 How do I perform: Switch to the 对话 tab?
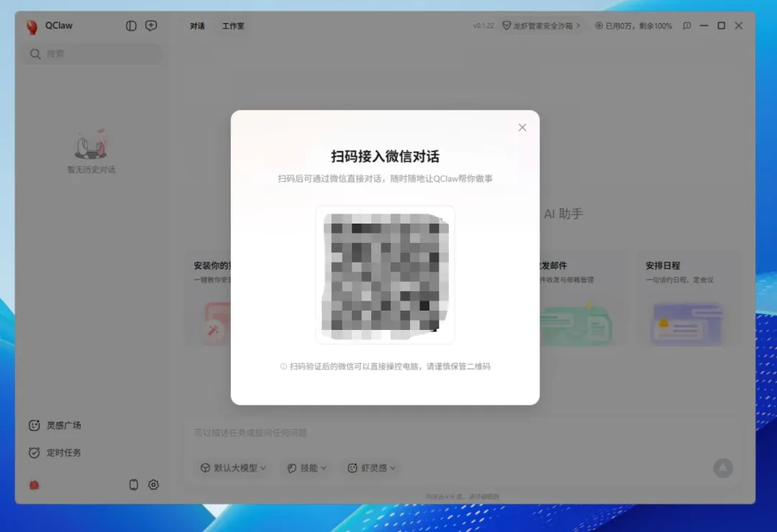pyautogui.click(x=197, y=26)
